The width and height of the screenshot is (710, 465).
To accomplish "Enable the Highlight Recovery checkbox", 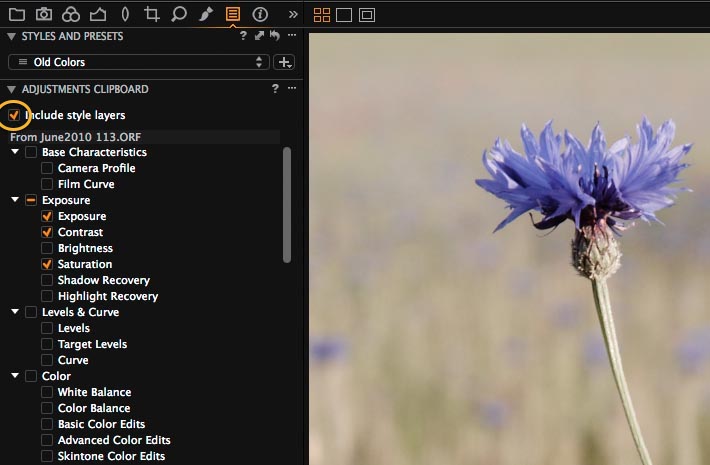I will coord(47,296).
